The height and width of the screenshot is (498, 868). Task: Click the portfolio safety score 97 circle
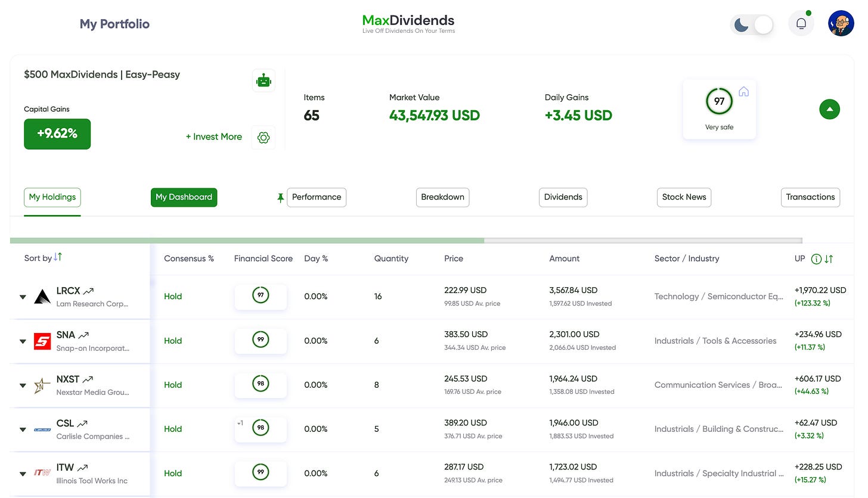coord(719,101)
